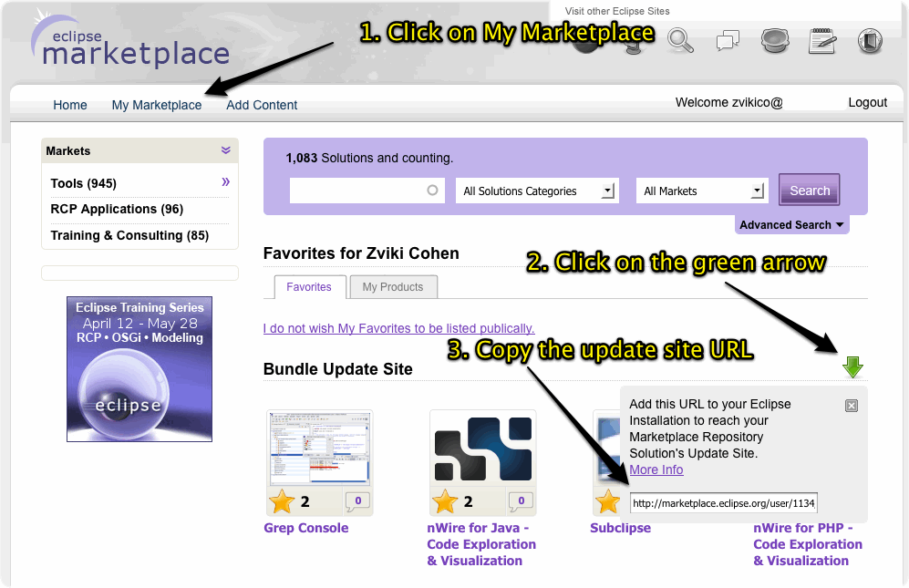Click nWire for Java's star favorite icon

(445, 501)
